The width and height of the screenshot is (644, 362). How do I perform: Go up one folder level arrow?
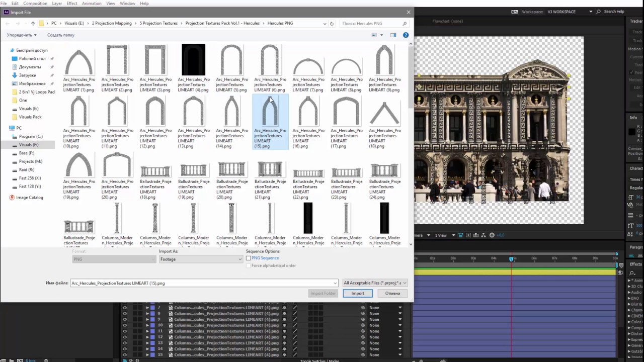(33, 24)
